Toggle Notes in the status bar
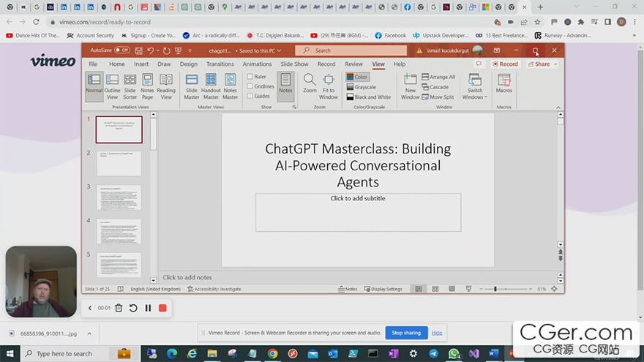644x362 pixels. click(348, 289)
